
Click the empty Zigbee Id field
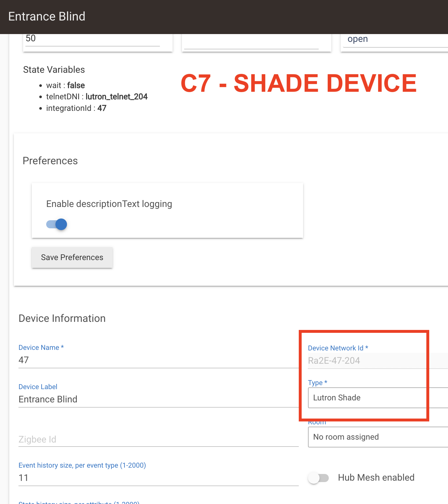pyautogui.click(x=115, y=439)
